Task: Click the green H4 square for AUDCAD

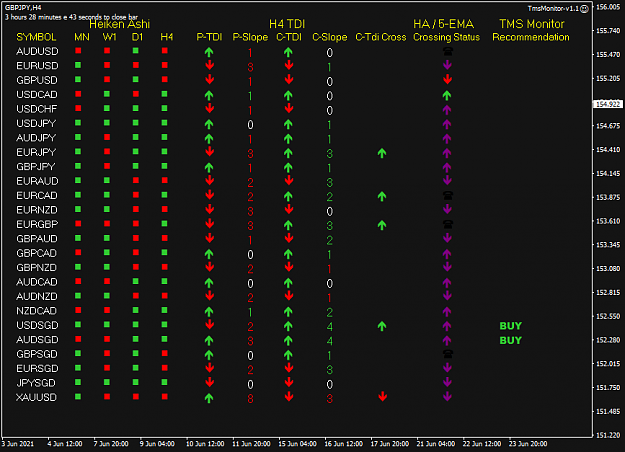Action: pyautogui.click(x=165, y=281)
